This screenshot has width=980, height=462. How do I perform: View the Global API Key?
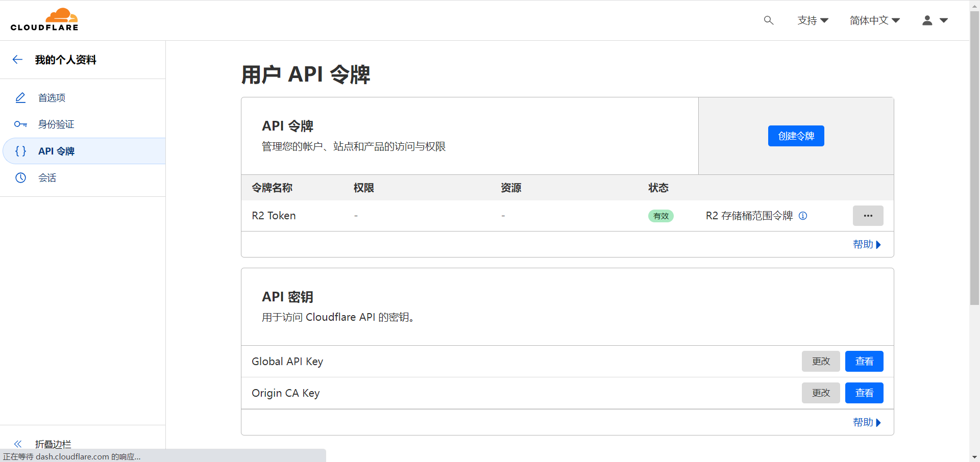click(x=864, y=362)
